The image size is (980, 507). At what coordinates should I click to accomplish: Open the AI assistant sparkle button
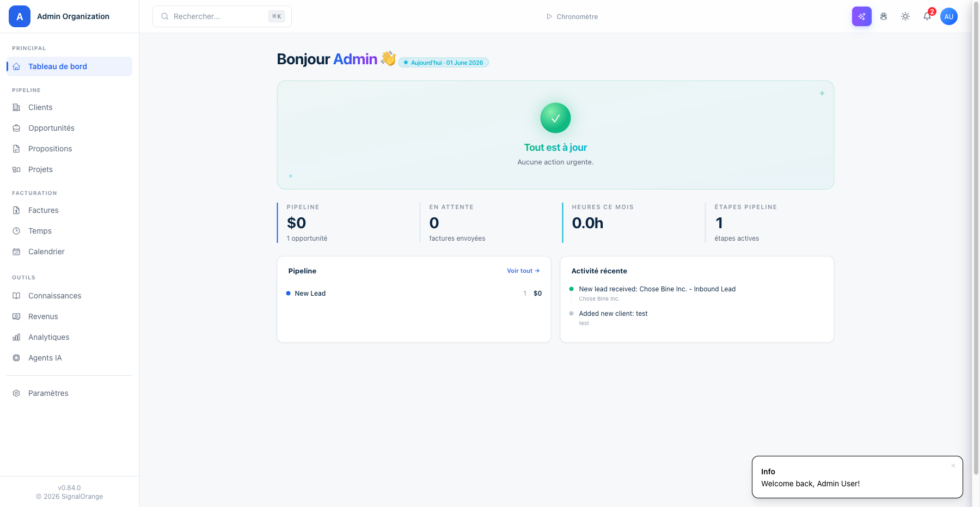coord(861,16)
